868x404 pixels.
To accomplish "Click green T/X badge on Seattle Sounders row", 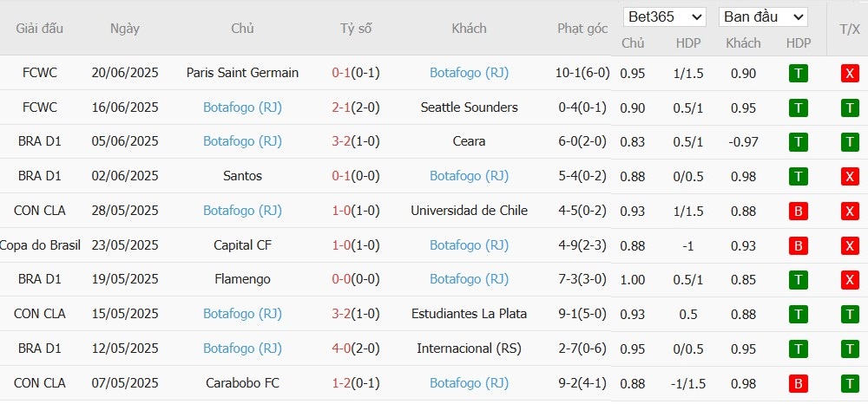I will pos(849,108).
